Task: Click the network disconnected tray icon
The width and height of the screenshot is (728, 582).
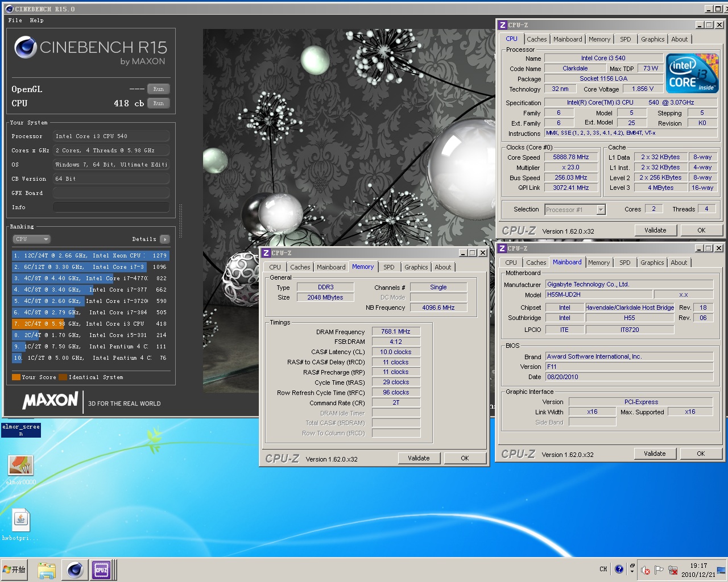Action: (673, 570)
